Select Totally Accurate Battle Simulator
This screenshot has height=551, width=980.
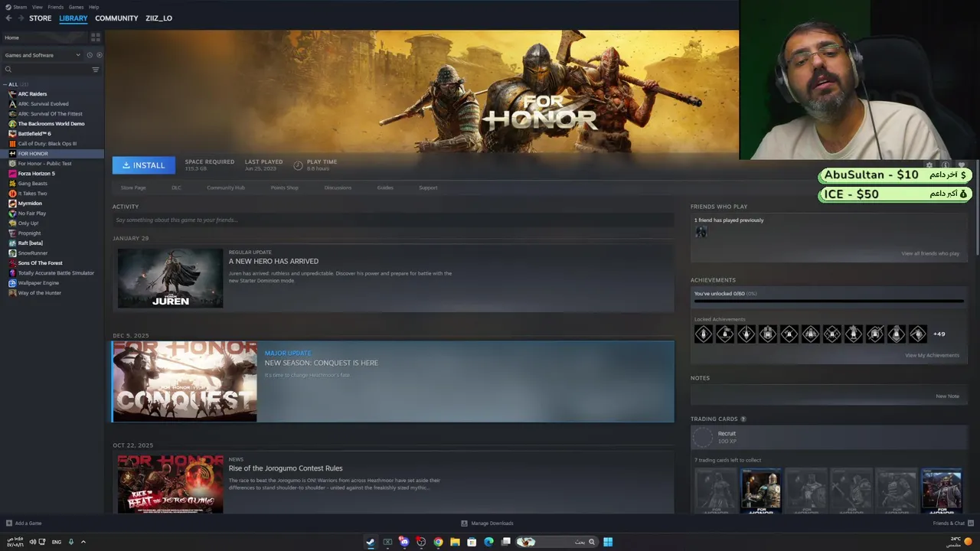[x=56, y=273]
